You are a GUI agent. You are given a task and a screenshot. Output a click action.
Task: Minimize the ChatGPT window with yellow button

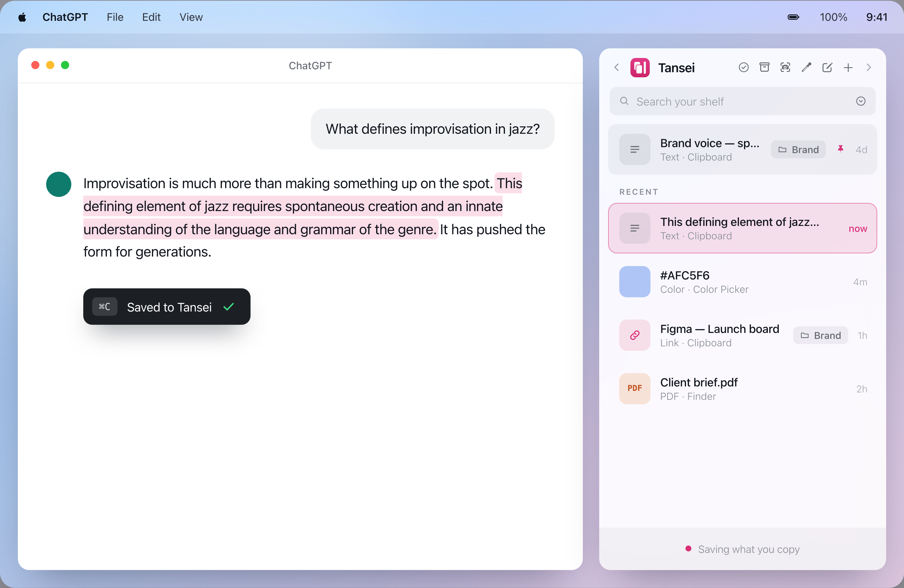tap(50, 65)
